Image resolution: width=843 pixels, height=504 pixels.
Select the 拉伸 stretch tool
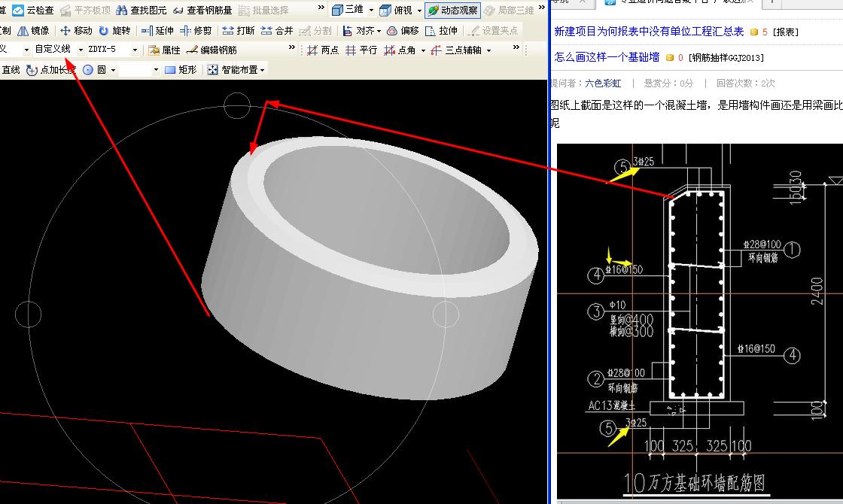[441, 31]
